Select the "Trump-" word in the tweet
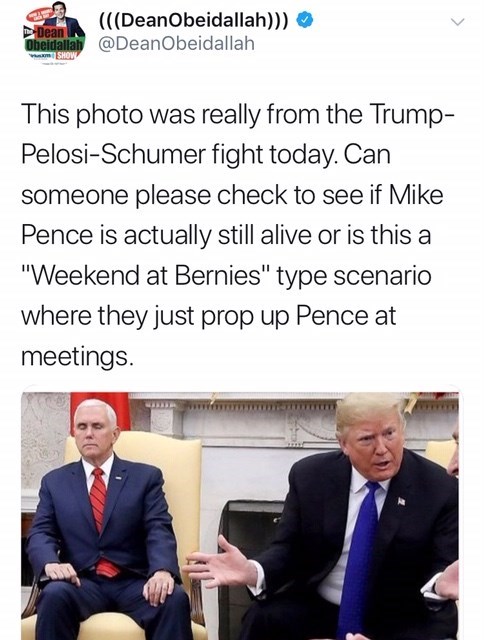 pos(412,114)
